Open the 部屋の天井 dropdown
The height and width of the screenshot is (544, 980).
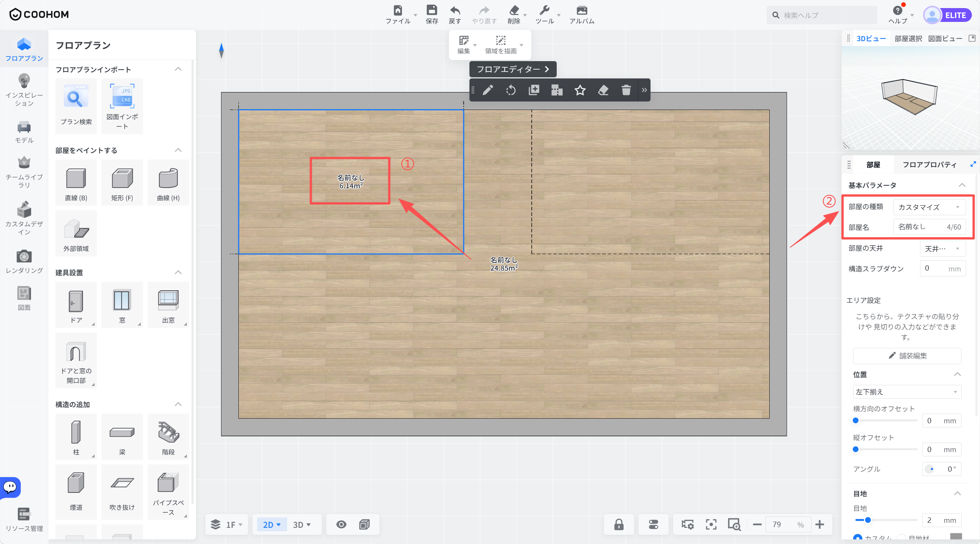(943, 249)
